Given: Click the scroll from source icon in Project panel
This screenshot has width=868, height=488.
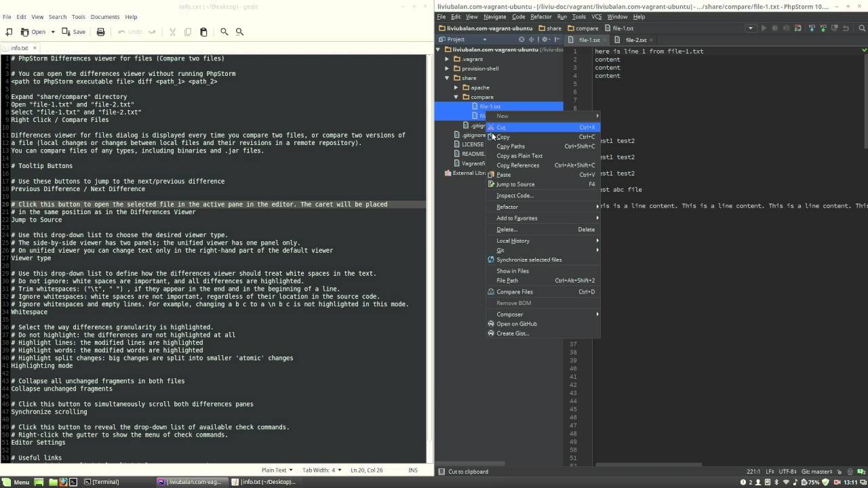Looking at the screenshot, I should pos(521,39).
